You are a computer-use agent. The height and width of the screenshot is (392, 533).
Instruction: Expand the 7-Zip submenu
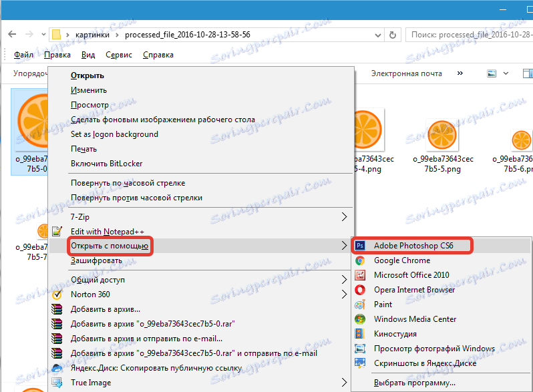[345, 217]
